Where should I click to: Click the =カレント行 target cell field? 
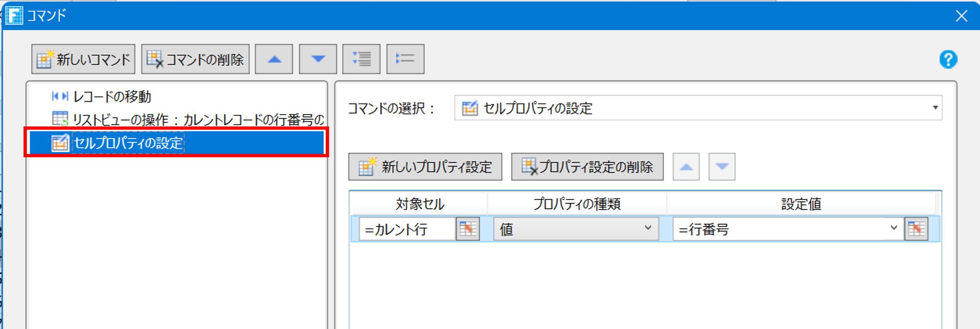pyautogui.click(x=407, y=229)
